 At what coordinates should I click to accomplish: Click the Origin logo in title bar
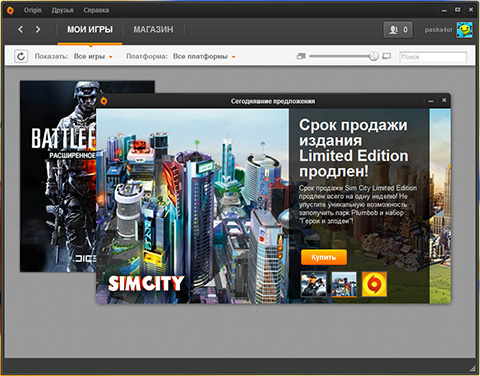point(10,10)
